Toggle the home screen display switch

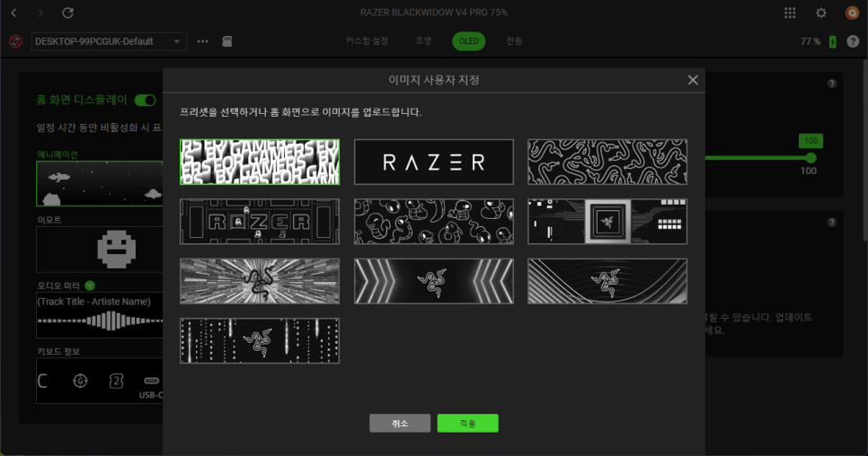(x=145, y=100)
